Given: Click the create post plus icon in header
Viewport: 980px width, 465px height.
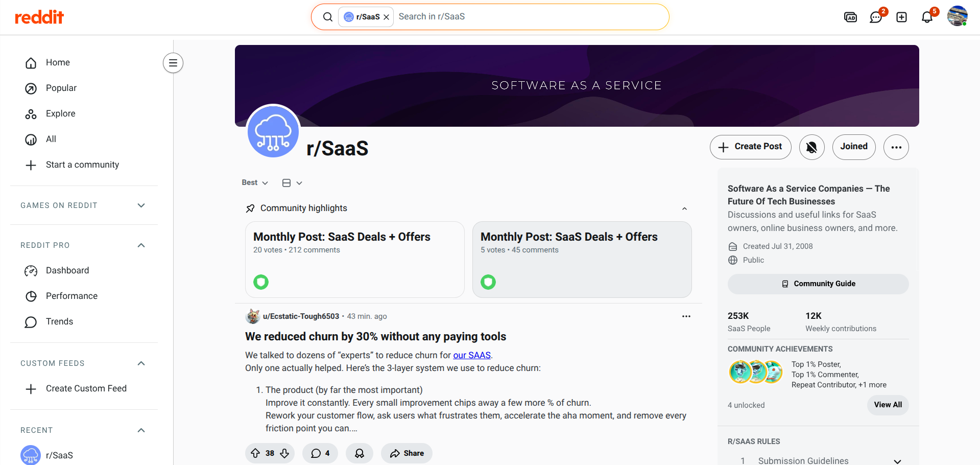Looking at the screenshot, I should click(x=901, y=17).
